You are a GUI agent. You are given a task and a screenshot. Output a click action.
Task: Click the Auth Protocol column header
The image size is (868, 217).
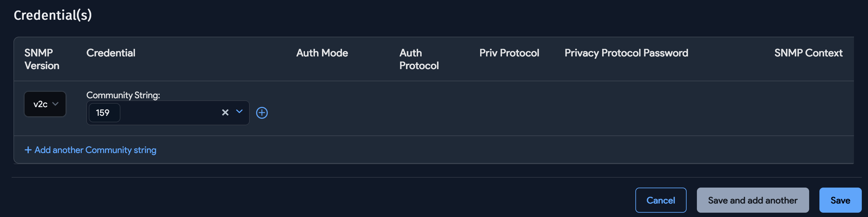pos(419,59)
